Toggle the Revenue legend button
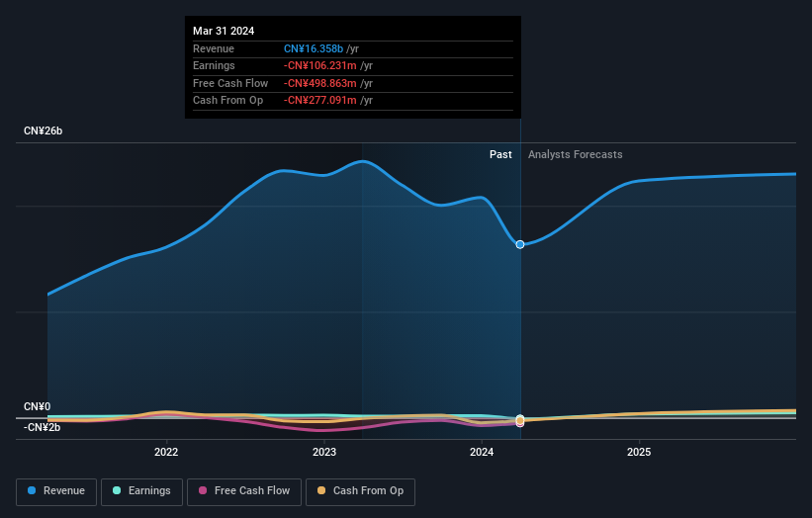Viewport: 812px width, 518px height. 56,491
